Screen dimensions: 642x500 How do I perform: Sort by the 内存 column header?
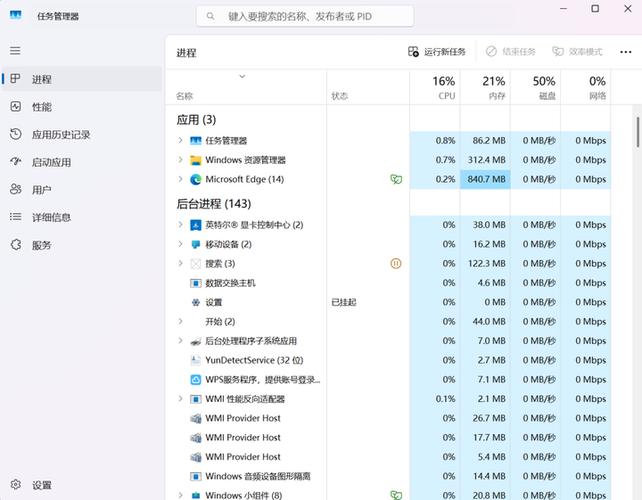[x=485, y=87]
